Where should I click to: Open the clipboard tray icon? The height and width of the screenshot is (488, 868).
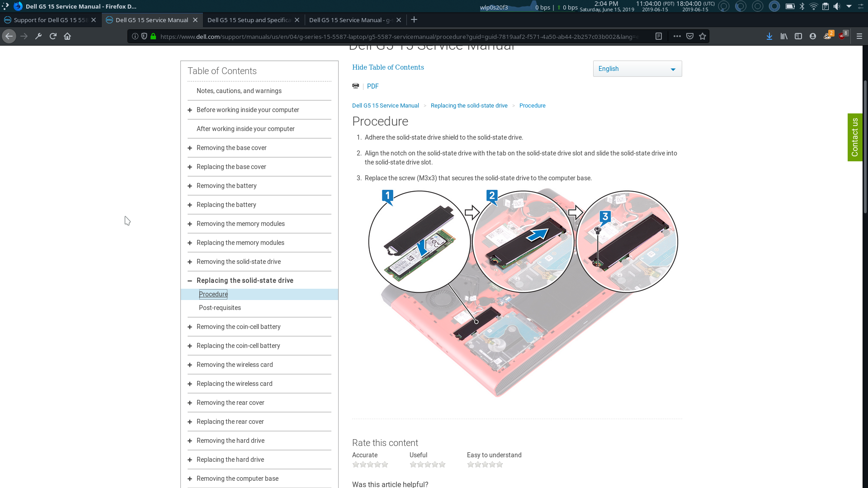click(826, 6)
